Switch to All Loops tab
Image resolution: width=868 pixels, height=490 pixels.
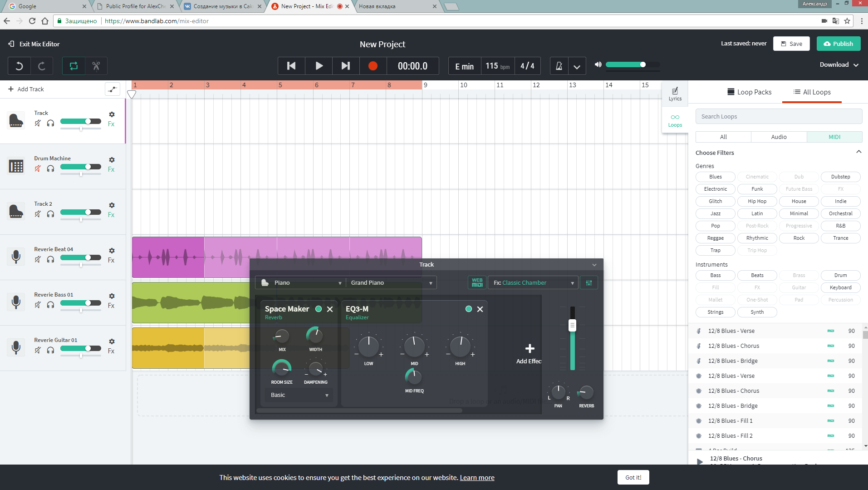pyautogui.click(x=812, y=92)
